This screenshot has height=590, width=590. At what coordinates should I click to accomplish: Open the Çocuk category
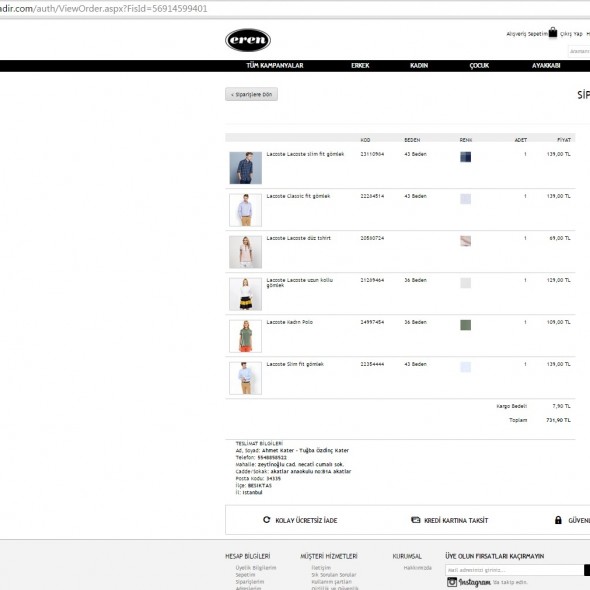point(479,65)
